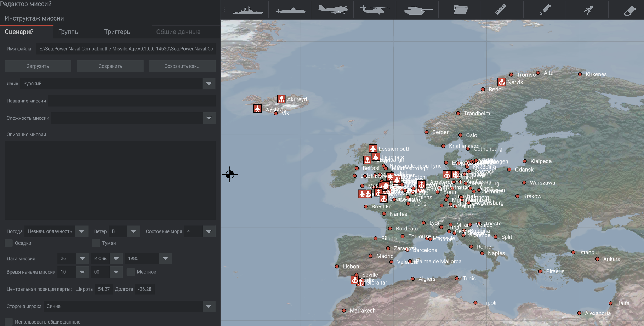
Task: Pick the compass divider tool
Action: (x=588, y=10)
